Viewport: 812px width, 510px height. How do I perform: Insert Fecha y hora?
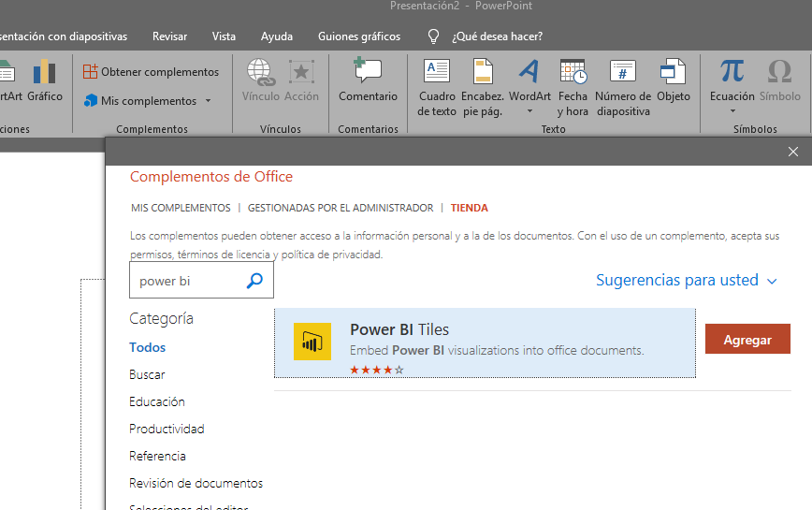573,88
